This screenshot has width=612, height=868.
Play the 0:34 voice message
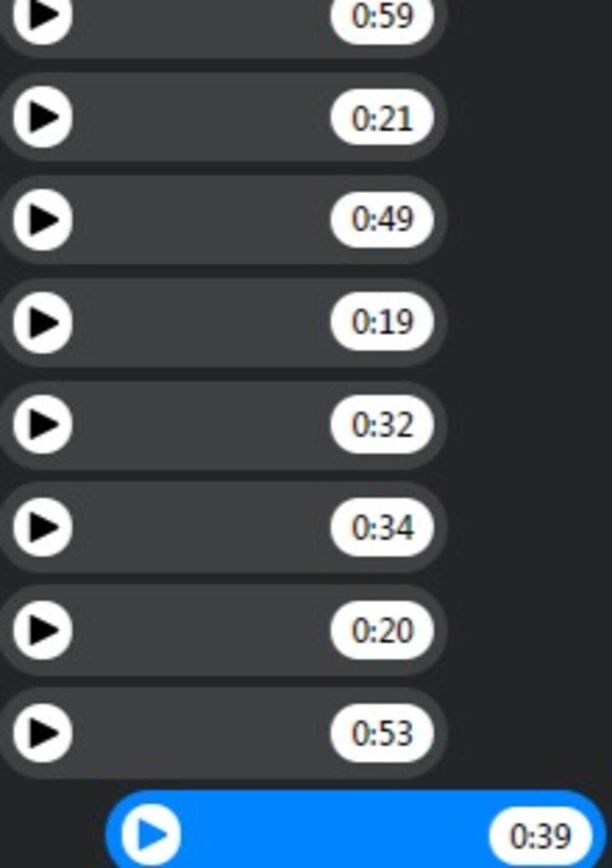click(x=42, y=527)
